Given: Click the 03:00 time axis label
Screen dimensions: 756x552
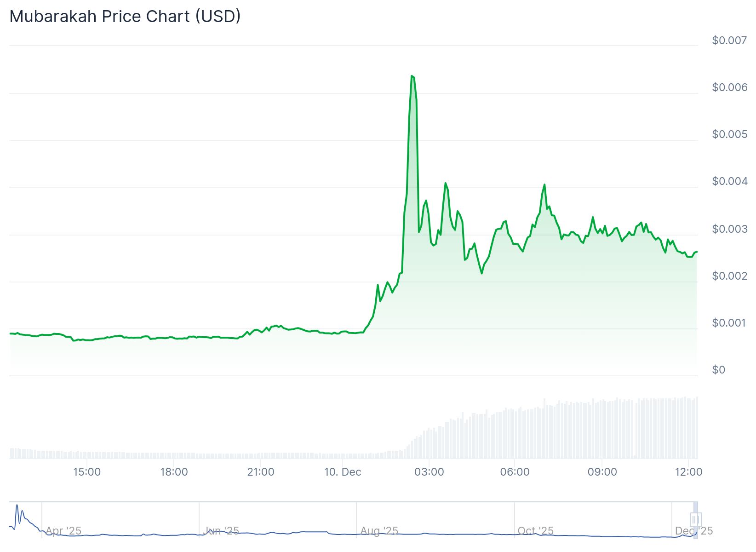Looking at the screenshot, I should click(x=429, y=472).
